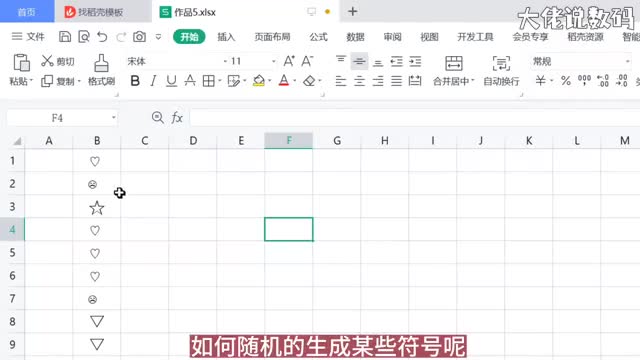Viewport: 640px width, 360px height.
Task: Click the decrease indent icon
Action: (x=396, y=62)
